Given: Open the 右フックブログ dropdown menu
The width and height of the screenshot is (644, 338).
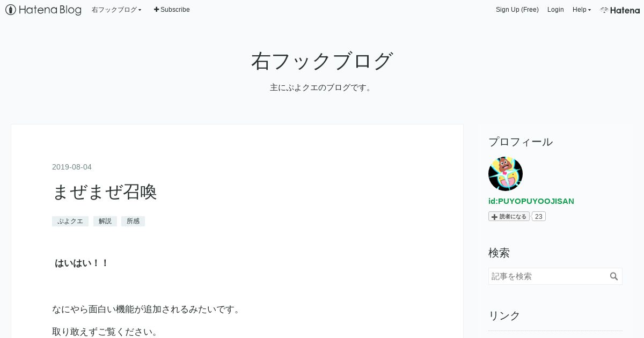Looking at the screenshot, I should tap(116, 10).
